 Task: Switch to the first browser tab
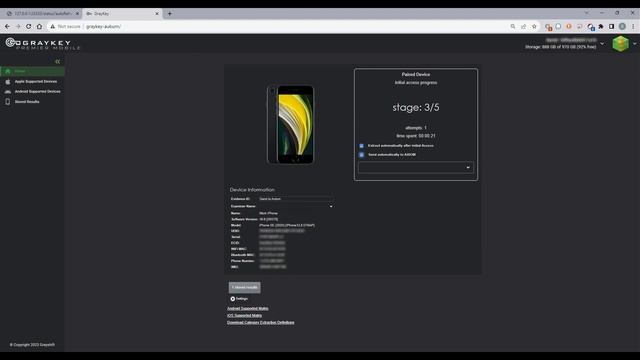41,13
